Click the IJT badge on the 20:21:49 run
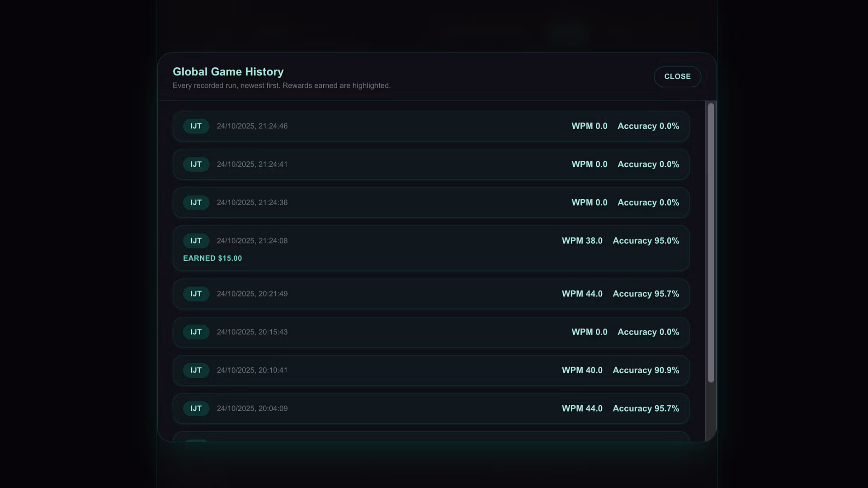Screen dimensions: 868x488 coord(196,294)
